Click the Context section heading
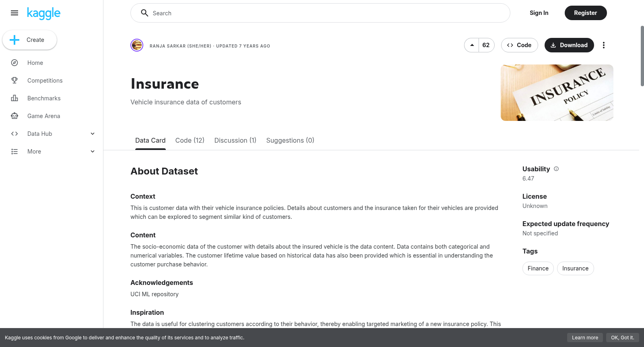Screen dimensions: 644x347 pos(143,196)
